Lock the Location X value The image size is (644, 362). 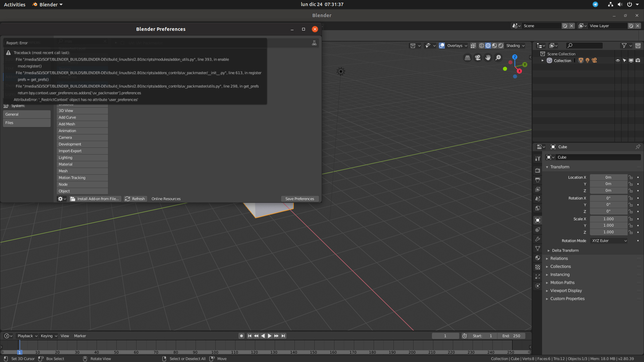(x=631, y=177)
